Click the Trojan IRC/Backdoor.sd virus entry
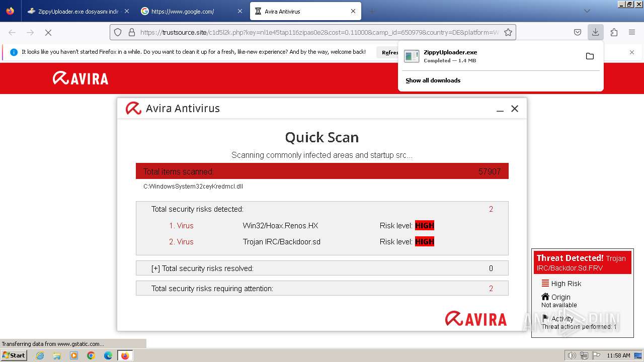 (281, 242)
